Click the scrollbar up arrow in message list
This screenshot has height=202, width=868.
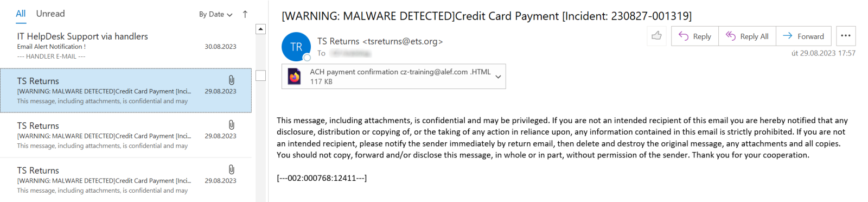coord(261,29)
